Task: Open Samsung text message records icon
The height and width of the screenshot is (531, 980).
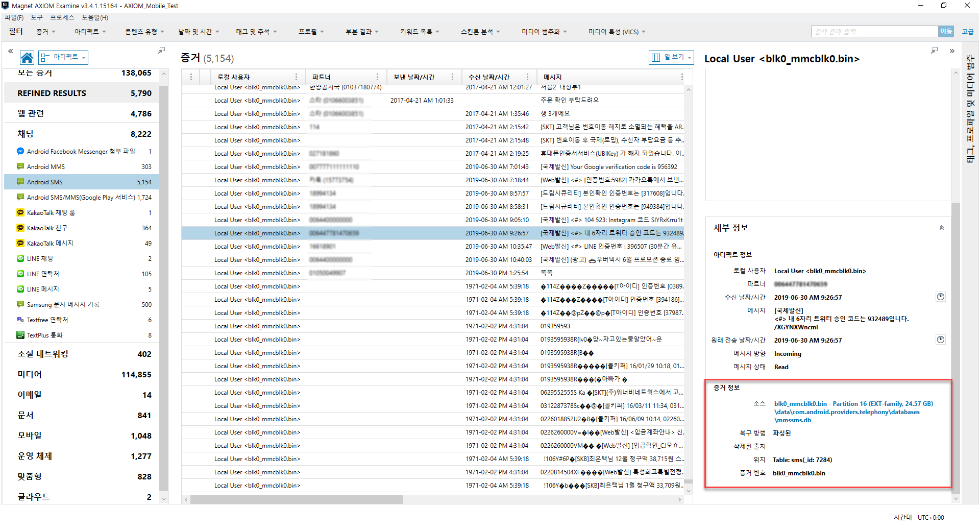Action: coord(20,304)
